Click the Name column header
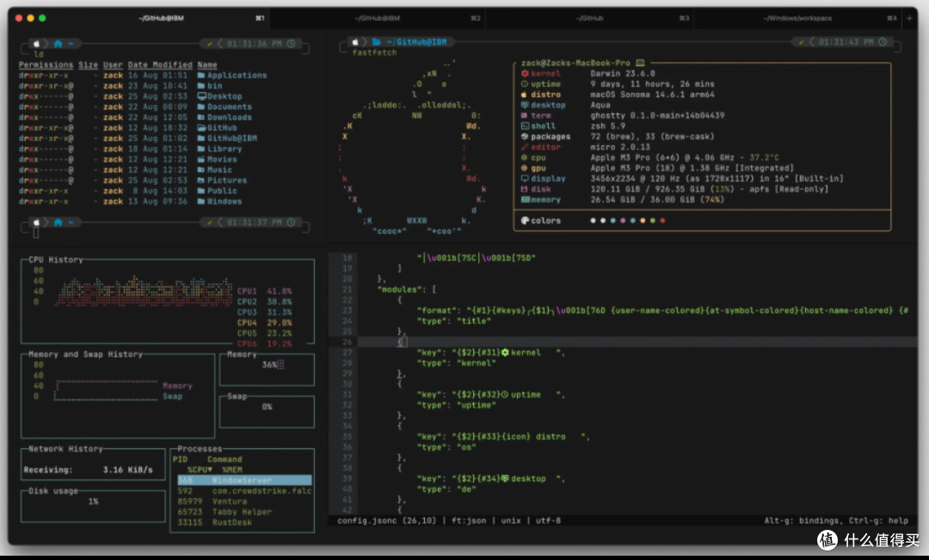The image size is (929, 560). click(206, 65)
